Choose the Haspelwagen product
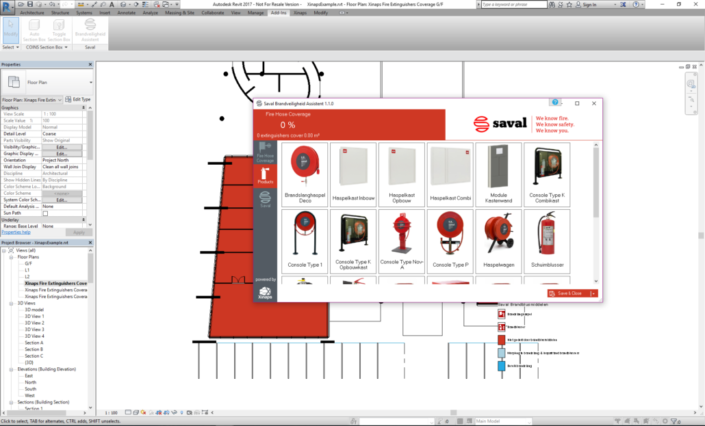This screenshot has width=705, height=426. [x=499, y=242]
